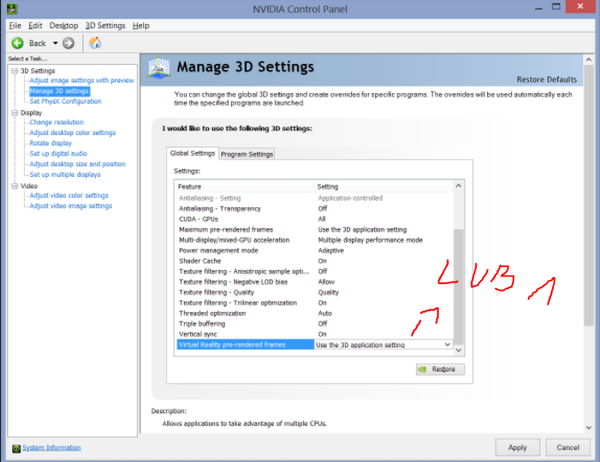Switch to Program Settings tab
The width and height of the screenshot is (600, 462).
tap(247, 154)
